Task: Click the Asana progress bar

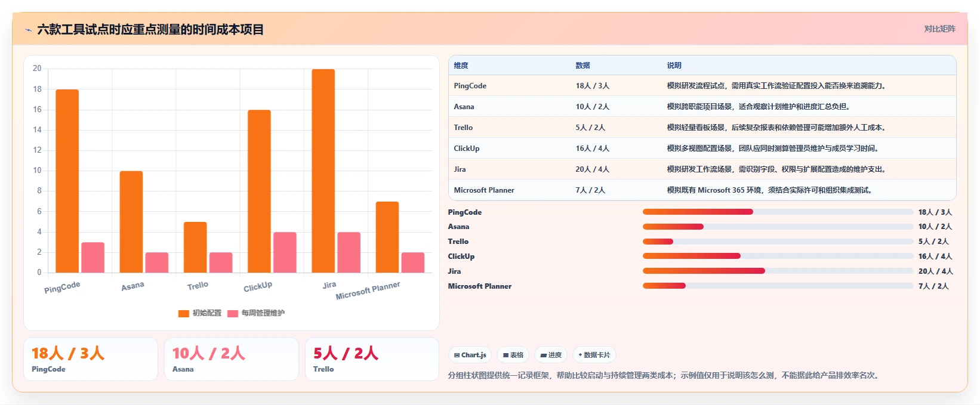Action: pyautogui.click(x=778, y=227)
